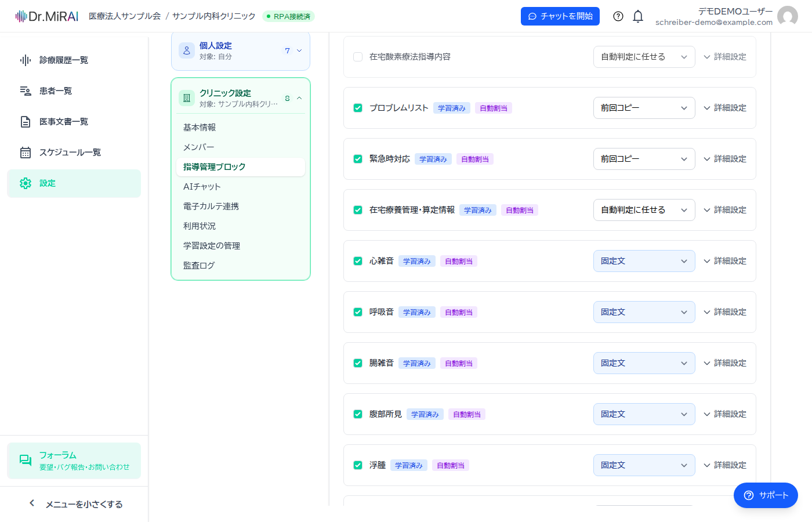This screenshot has width=812, height=522.
Task: Open notifications bell icon
Action: [x=638, y=16]
